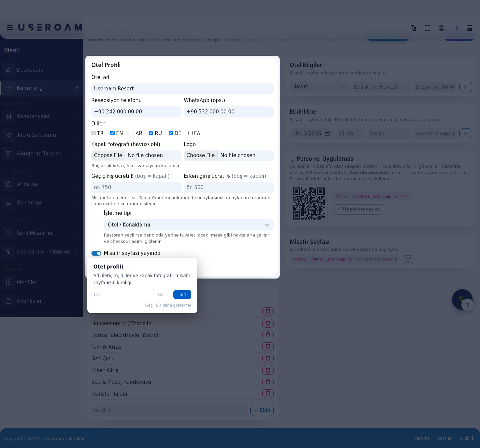
Task: Click the Otel adı input field
Action: [x=182, y=89]
